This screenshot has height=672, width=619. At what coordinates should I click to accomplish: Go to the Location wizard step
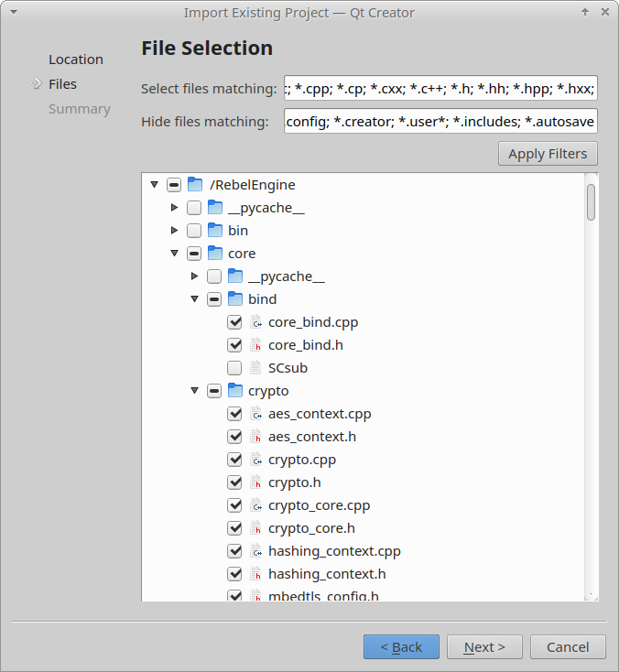coord(76,60)
